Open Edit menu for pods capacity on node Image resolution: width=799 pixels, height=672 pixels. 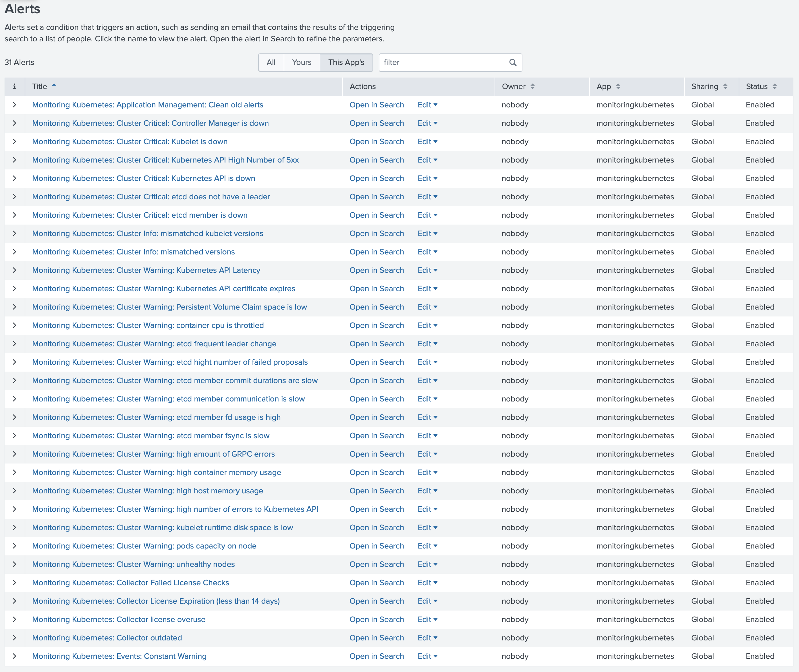point(428,546)
